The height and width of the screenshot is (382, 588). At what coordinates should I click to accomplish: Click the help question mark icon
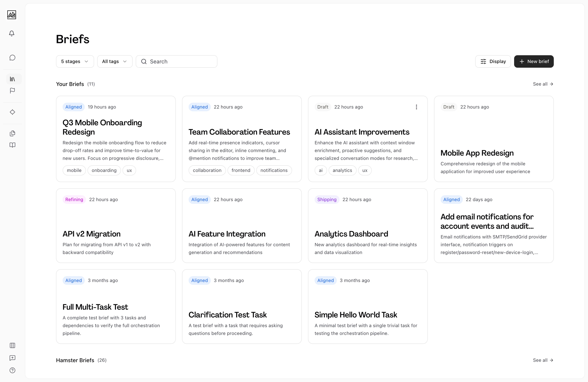click(12, 370)
